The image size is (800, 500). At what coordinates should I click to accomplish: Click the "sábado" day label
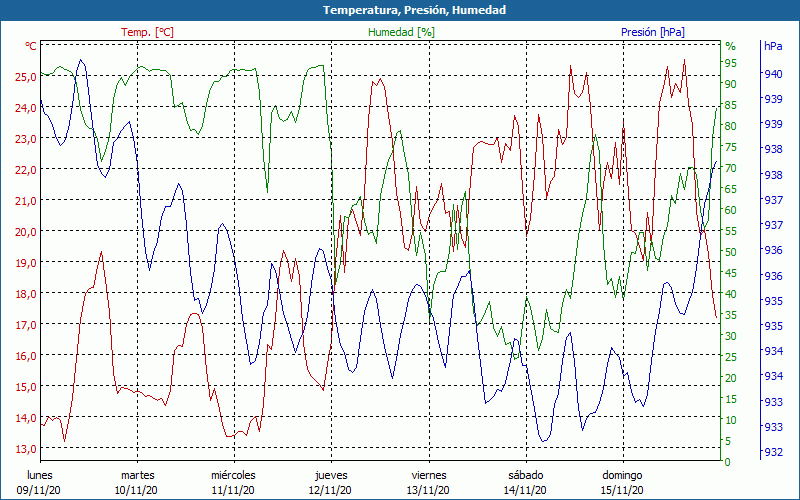(x=526, y=475)
